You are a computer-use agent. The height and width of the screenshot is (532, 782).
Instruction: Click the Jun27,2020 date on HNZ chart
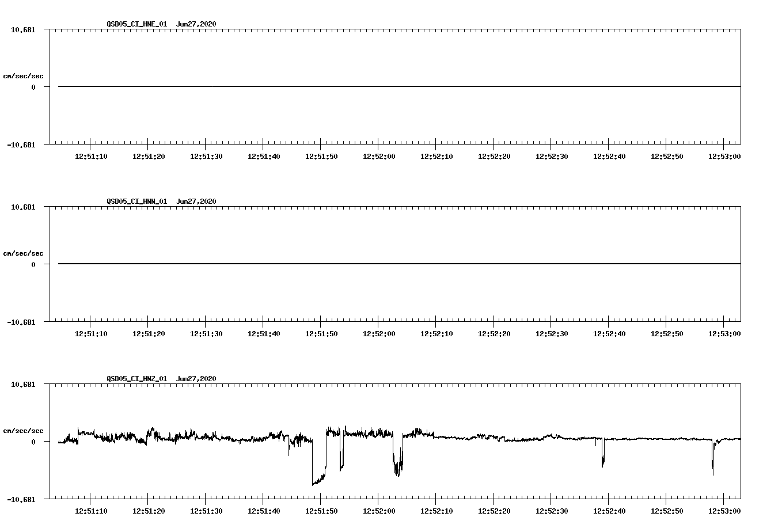pos(196,379)
